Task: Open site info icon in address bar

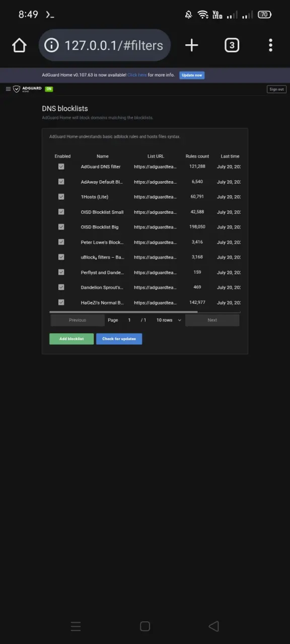Action: pos(51,45)
